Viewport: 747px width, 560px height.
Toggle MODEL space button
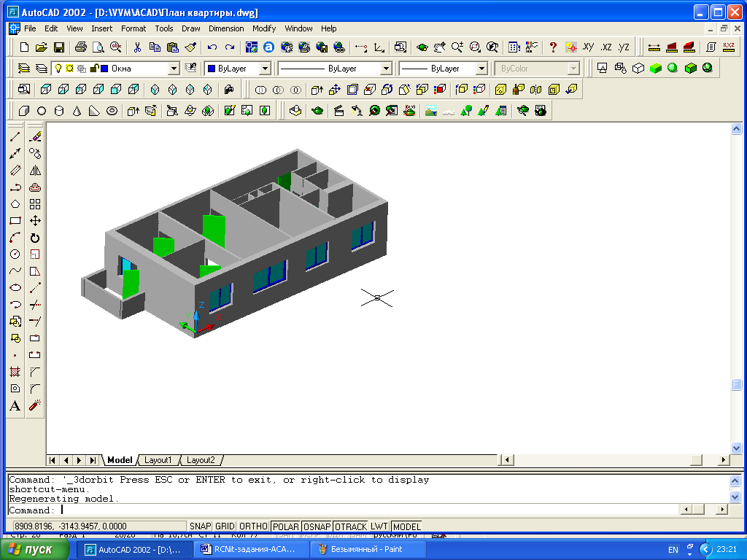(x=407, y=526)
